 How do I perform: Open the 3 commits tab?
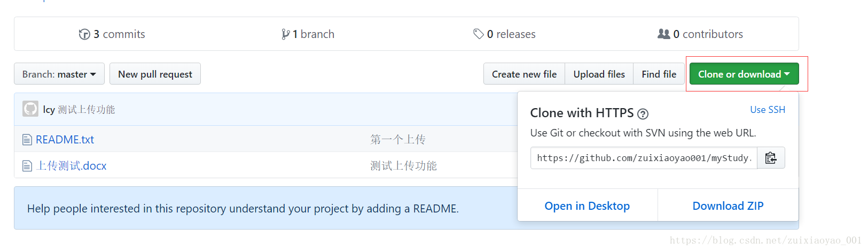click(x=112, y=34)
